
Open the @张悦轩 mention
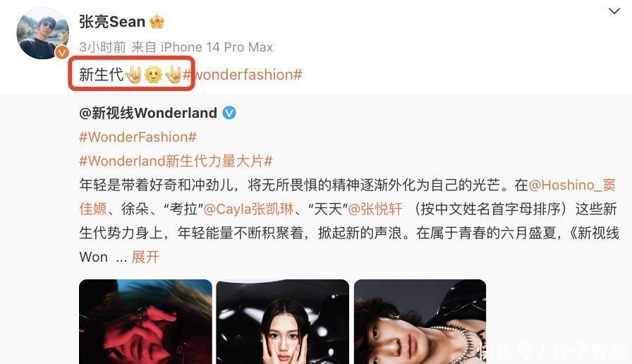click(375, 209)
